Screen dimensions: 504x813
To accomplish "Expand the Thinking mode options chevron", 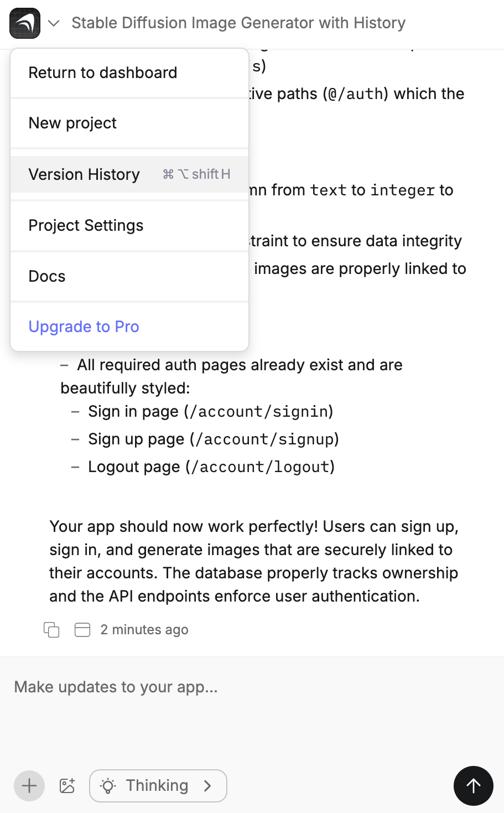I will tap(208, 785).
